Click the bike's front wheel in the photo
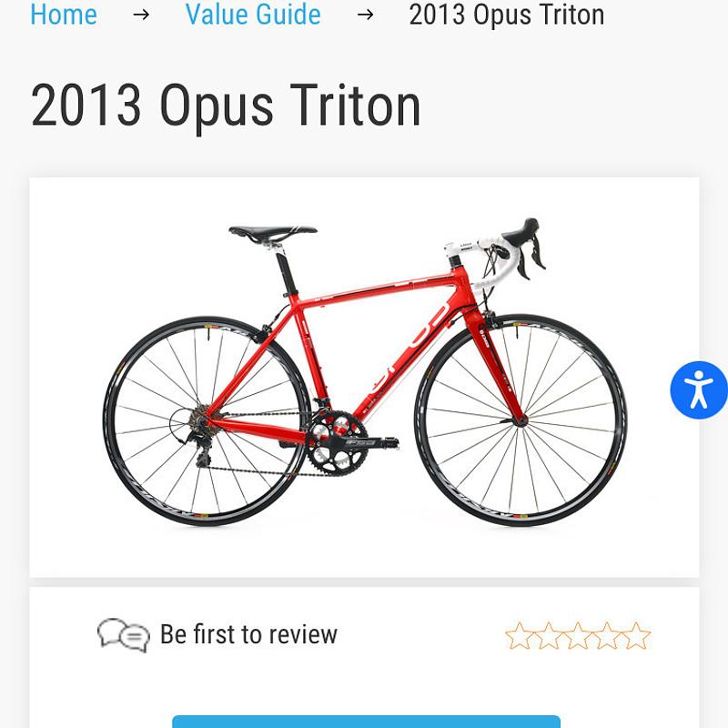Image resolution: width=728 pixels, height=728 pixels. pyautogui.click(x=521, y=420)
